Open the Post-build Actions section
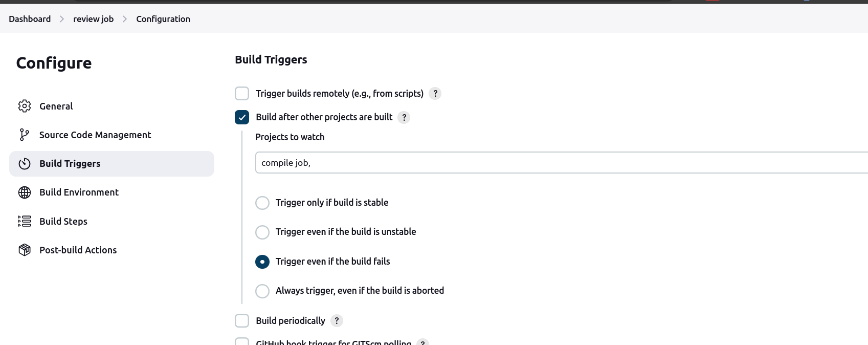868x345 pixels. [78, 250]
